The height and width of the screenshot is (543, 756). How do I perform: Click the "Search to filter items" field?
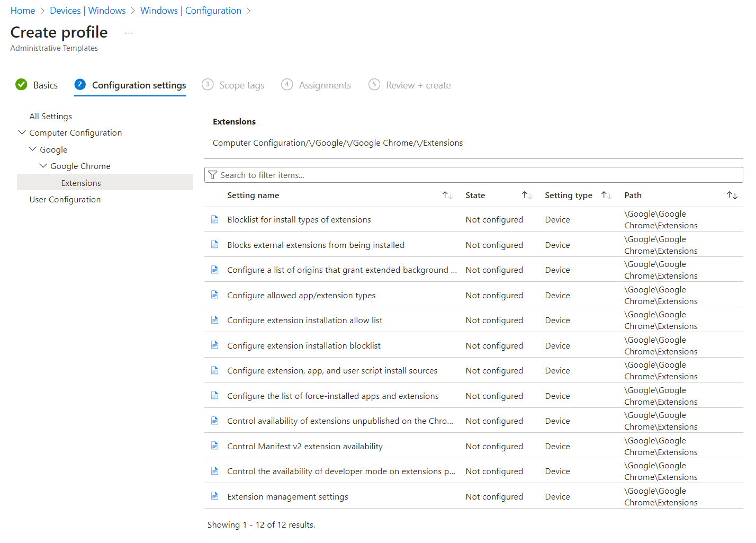pos(371,175)
